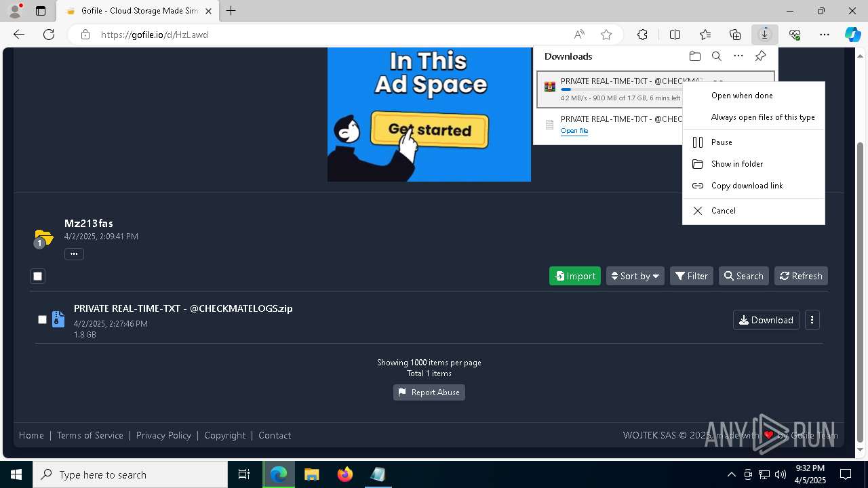868x488 pixels.
Task: Open Collections icon
Action: click(x=735, y=35)
